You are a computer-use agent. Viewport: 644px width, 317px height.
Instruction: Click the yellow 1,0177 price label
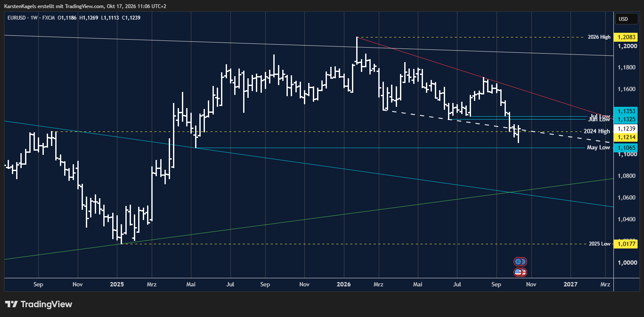coord(626,244)
